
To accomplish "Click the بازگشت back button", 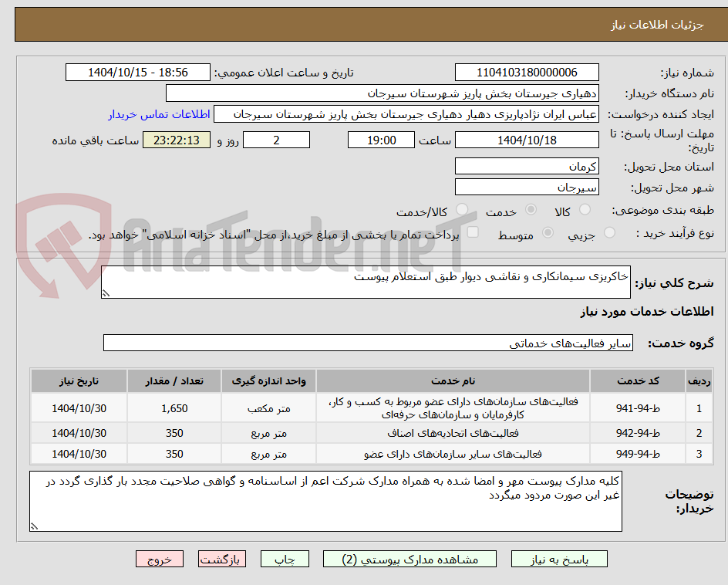I will click(222, 560).
